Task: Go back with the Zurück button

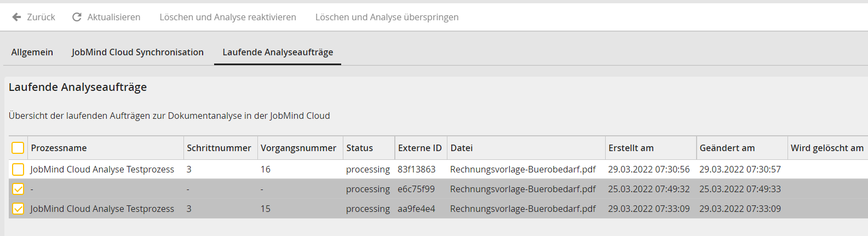Action: click(x=34, y=17)
